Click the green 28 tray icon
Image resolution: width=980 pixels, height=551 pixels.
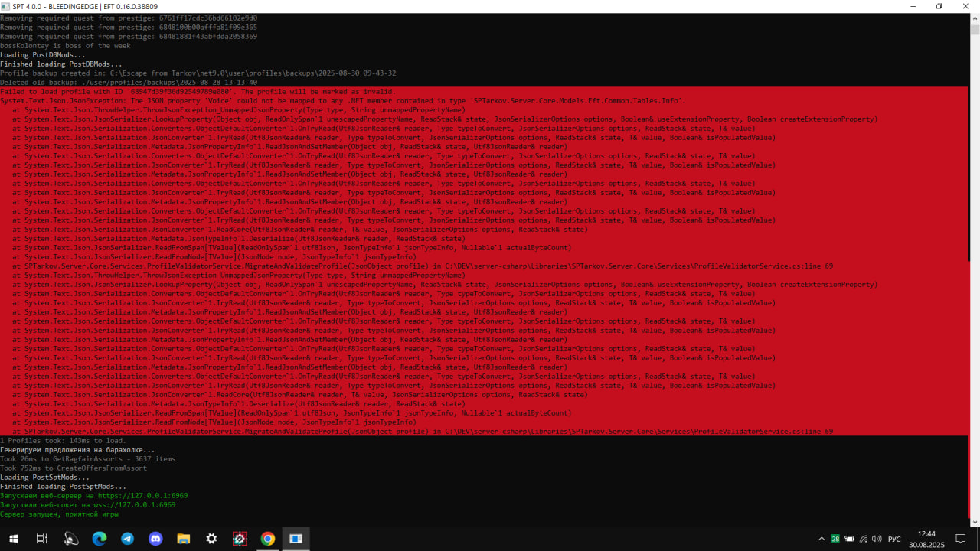click(x=835, y=539)
